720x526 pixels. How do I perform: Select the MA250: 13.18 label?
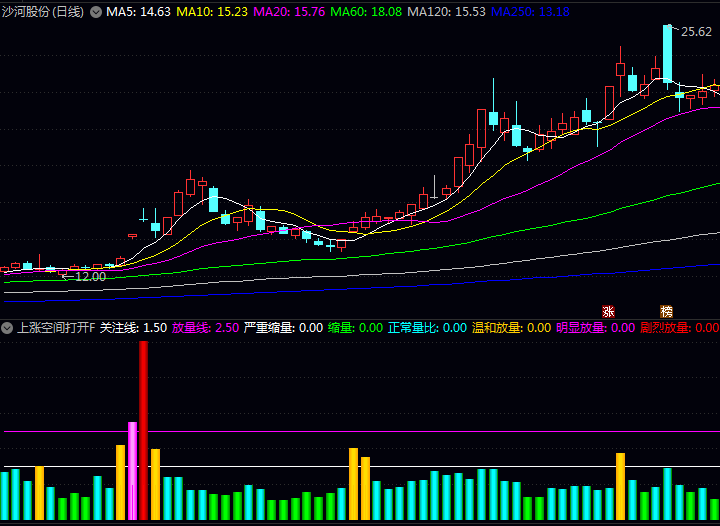(530, 12)
